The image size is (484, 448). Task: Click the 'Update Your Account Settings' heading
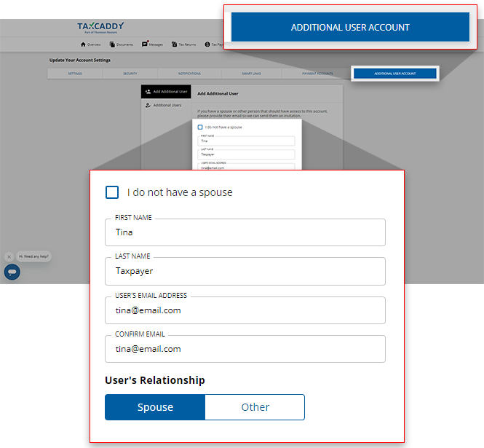pyautogui.click(x=79, y=60)
